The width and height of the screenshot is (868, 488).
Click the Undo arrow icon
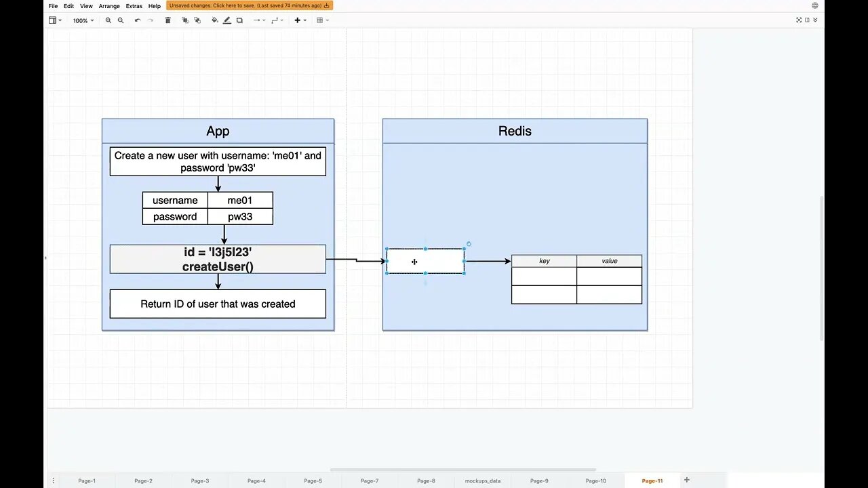(138, 20)
